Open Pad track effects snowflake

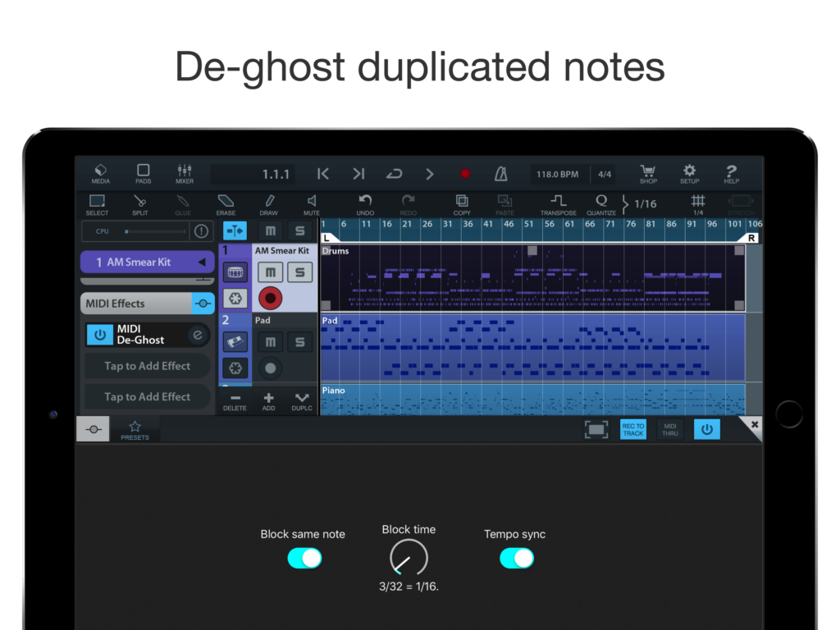[235, 368]
